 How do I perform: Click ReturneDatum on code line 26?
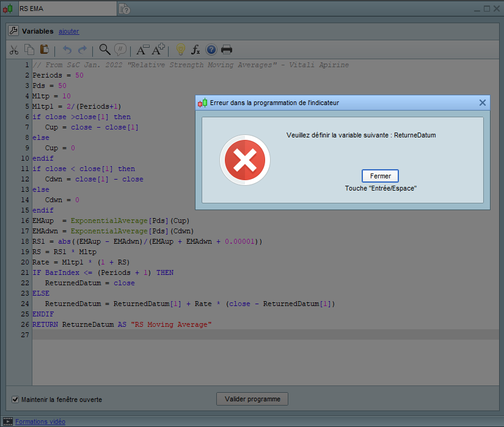pos(88,324)
